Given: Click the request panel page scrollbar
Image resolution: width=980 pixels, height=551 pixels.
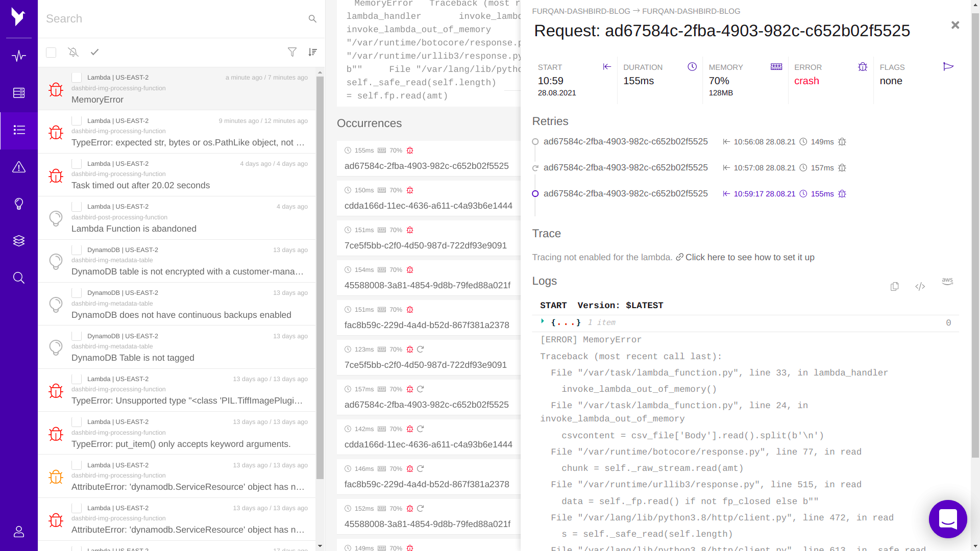Looking at the screenshot, I should (975, 235).
